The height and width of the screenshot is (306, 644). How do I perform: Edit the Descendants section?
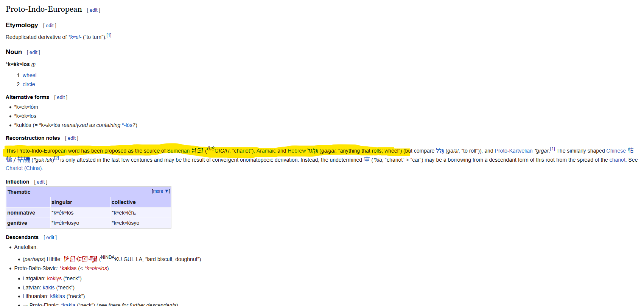pyautogui.click(x=50, y=238)
